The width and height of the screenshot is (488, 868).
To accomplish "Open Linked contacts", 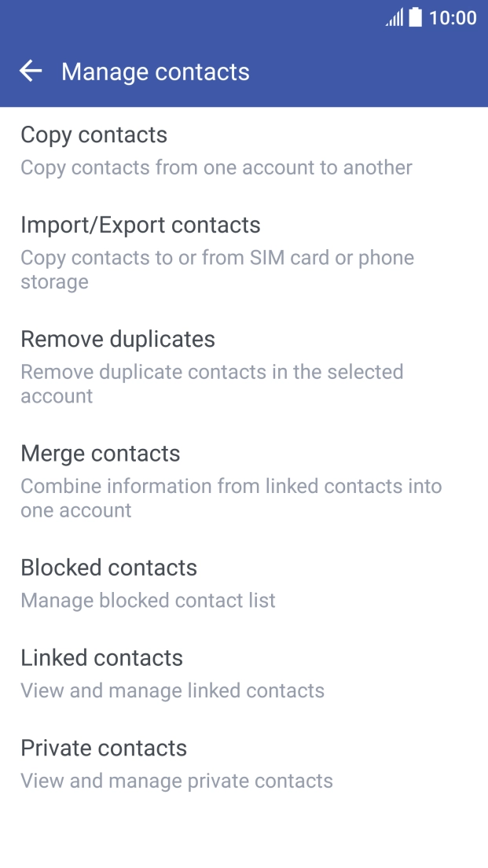I will click(x=102, y=657).
